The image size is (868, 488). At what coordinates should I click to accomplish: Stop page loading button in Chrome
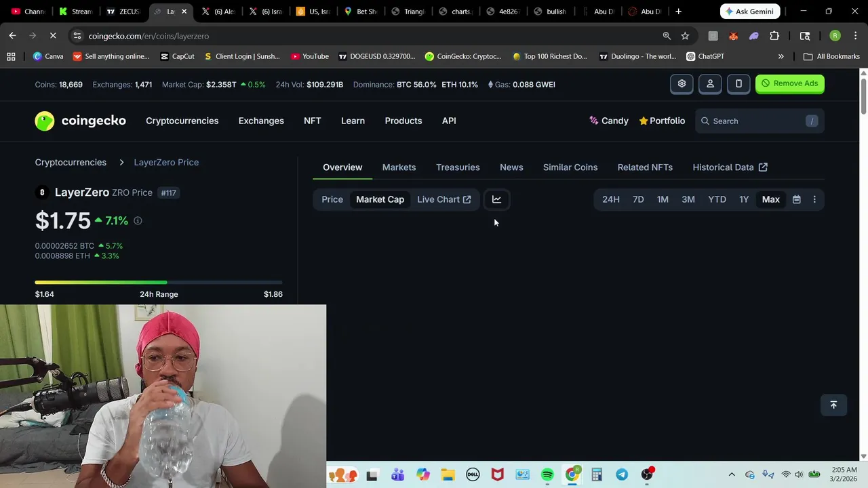coord(53,35)
